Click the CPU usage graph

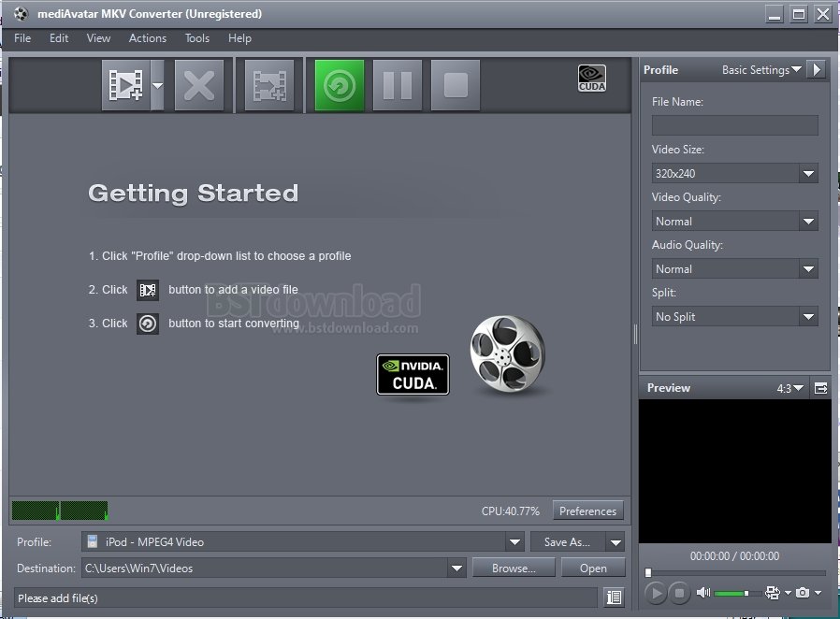[x=60, y=511]
